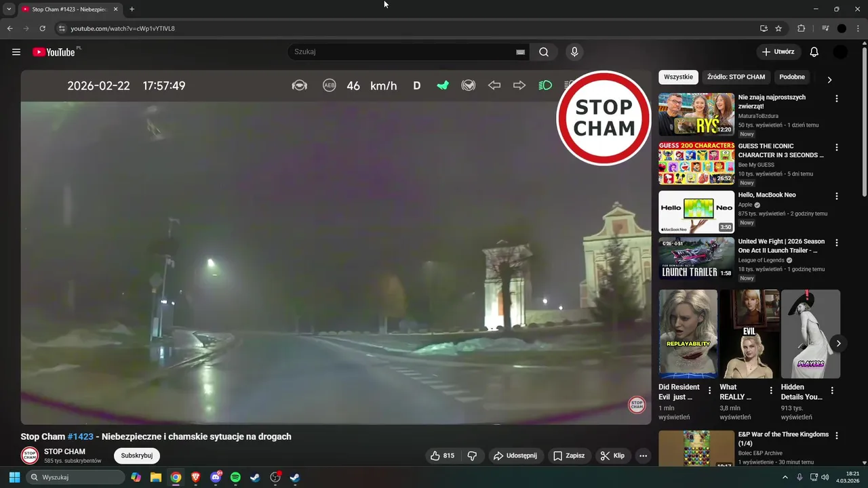The width and height of the screenshot is (868, 488).
Task: Open E&P War of the Three Kingdoms video
Action: (783, 439)
